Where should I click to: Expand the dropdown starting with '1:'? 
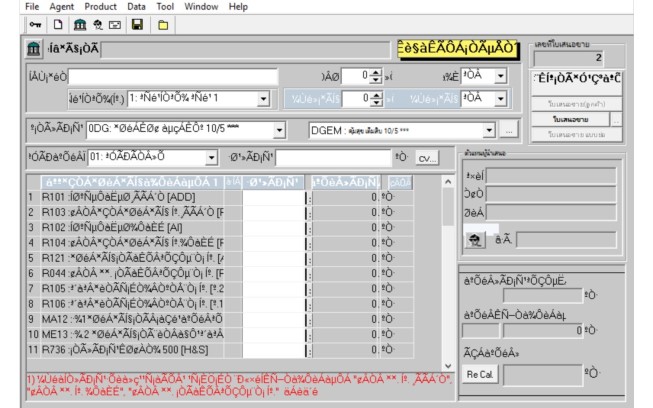[263, 99]
